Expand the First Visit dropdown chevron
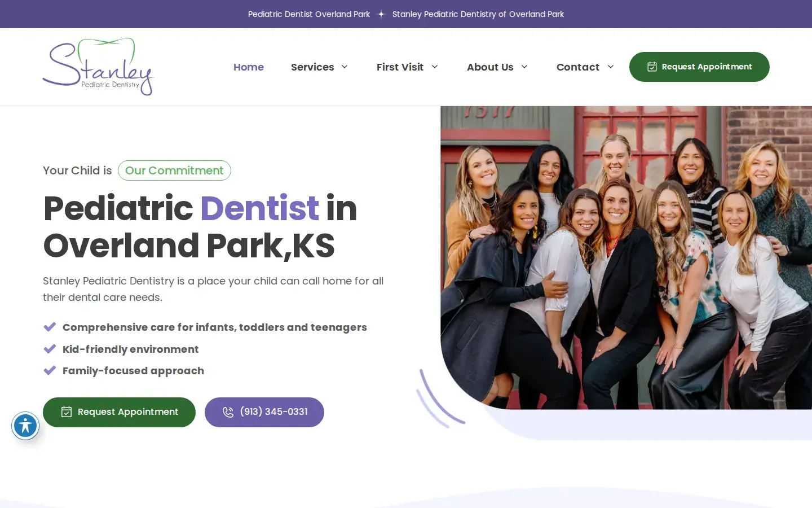The image size is (812, 508). pos(435,67)
